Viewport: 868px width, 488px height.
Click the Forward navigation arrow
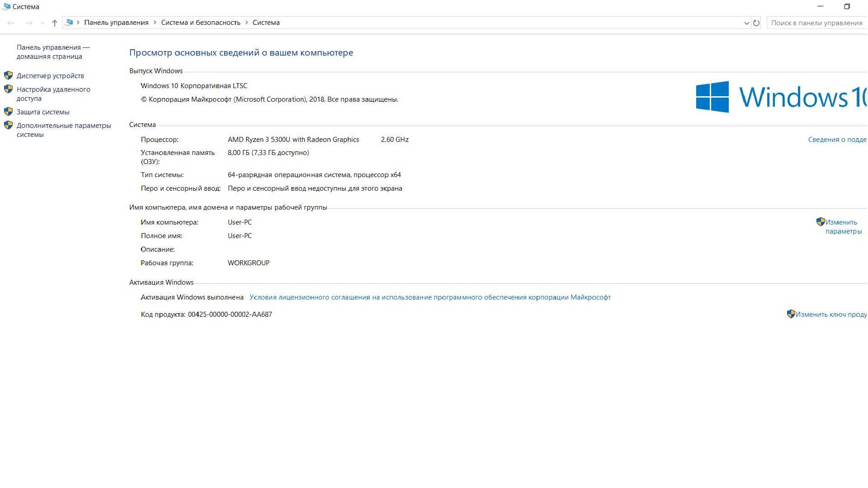[28, 23]
